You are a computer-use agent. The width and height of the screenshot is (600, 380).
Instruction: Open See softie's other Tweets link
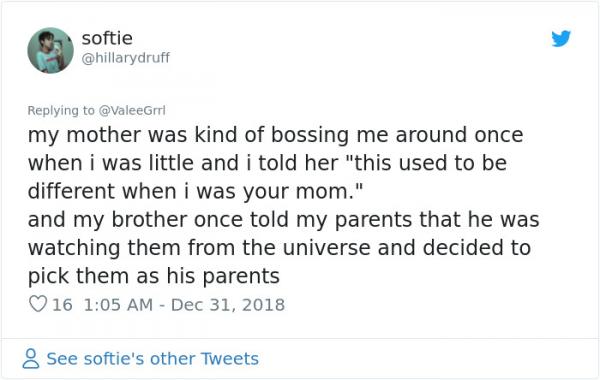pyautogui.click(x=152, y=359)
